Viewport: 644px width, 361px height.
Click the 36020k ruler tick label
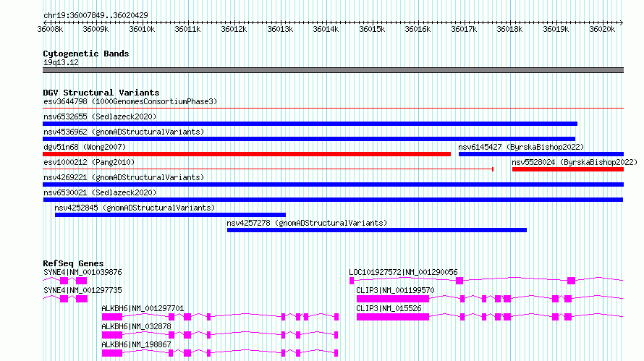pyautogui.click(x=602, y=29)
